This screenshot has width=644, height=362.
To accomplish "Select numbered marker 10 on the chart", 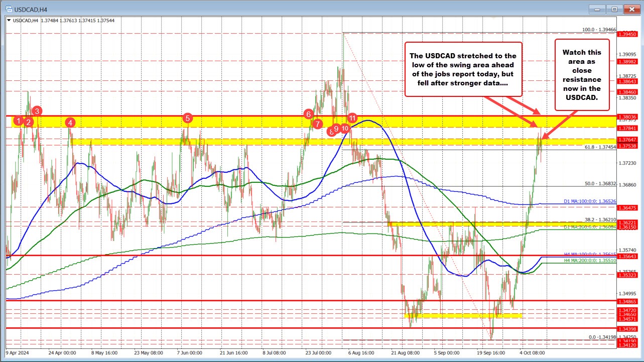I will point(344,129).
